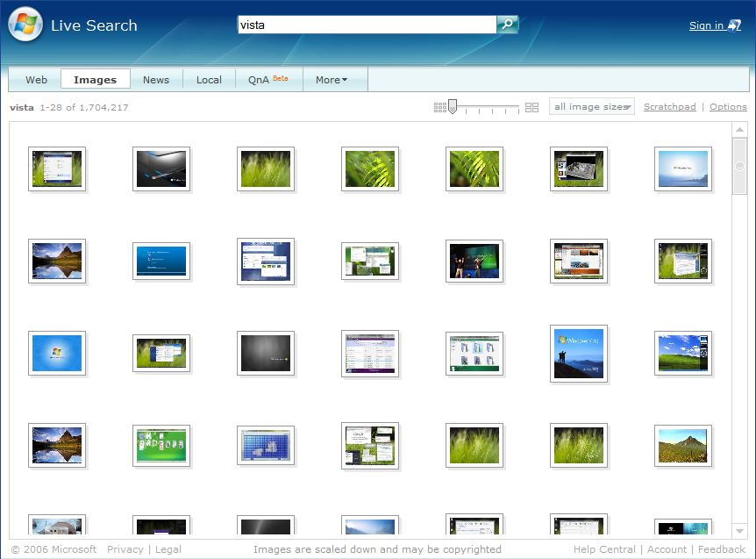This screenshot has height=559, width=756.
Task: Open the green hill blue sky thumbnail
Action: (x=682, y=353)
